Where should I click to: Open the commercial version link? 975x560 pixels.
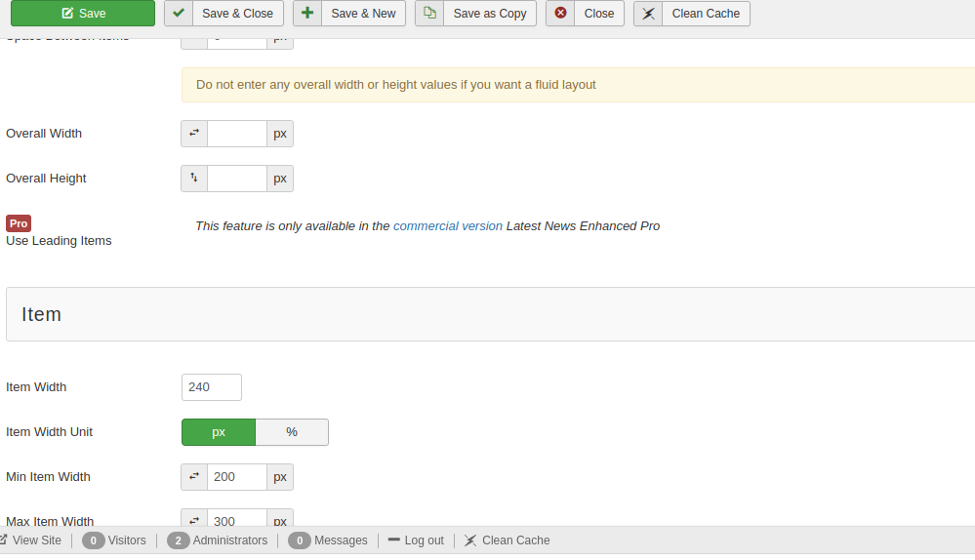[447, 226]
